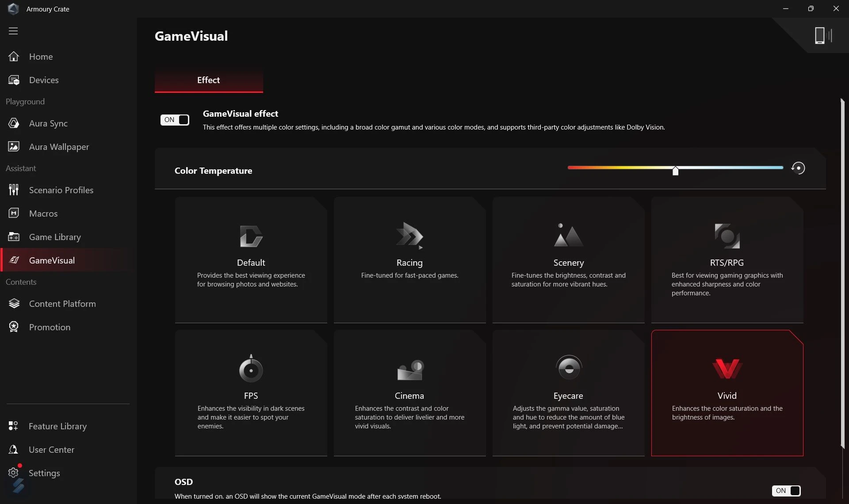Select the Cinema mode title
The height and width of the screenshot is (504, 849).
[x=409, y=396]
